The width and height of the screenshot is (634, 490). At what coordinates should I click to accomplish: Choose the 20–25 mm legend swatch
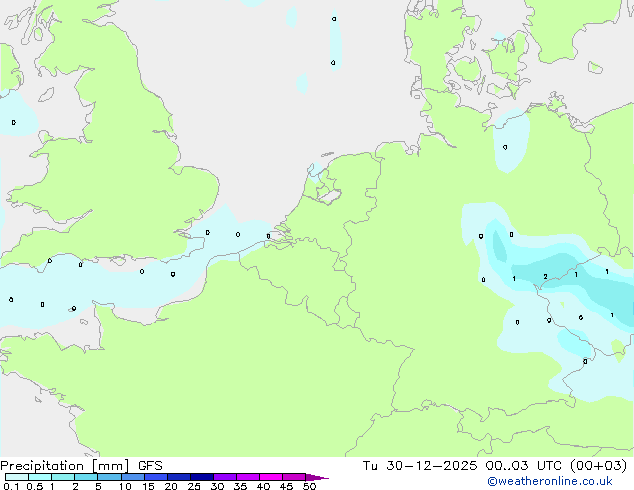coord(179,477)
